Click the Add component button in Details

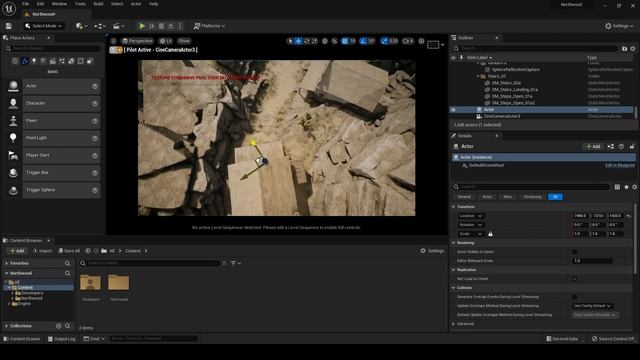tap(593, 147)
